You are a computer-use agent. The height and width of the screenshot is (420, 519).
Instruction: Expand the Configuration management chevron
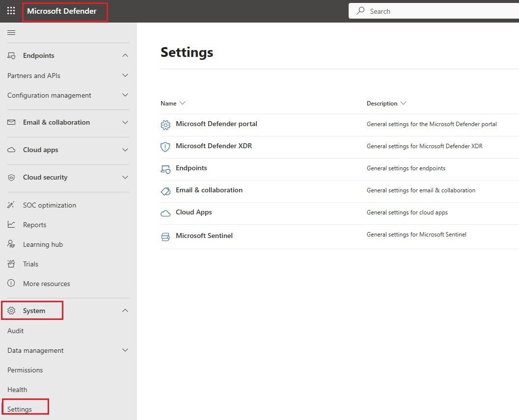pos(125,95)
